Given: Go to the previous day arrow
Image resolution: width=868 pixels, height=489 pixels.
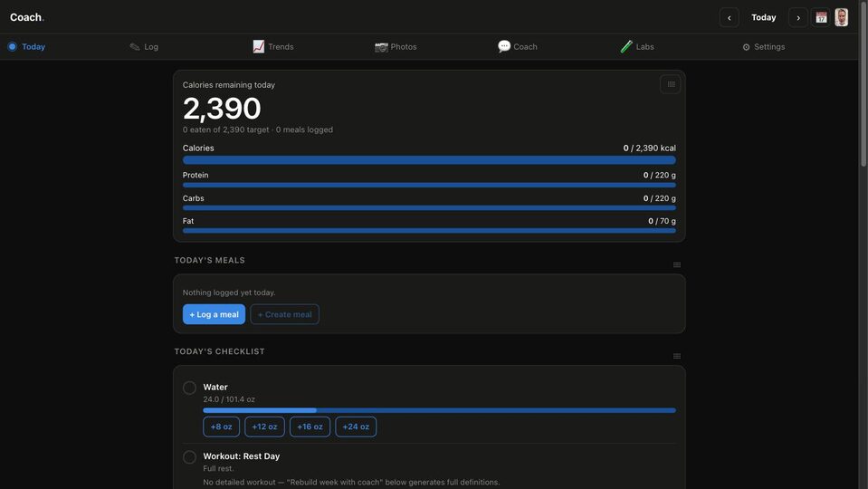Looking at the screenshot, I should (x=729, y=18).
